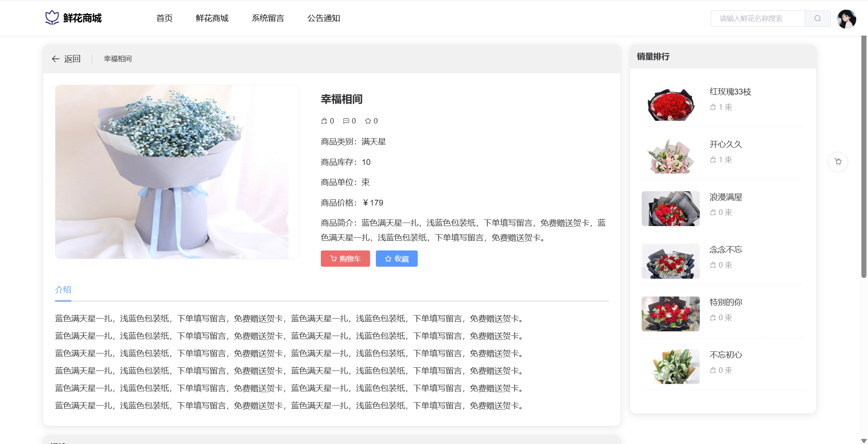Click the magnifier search icon button
Screen dimensions: 868x444
(817, 19)
